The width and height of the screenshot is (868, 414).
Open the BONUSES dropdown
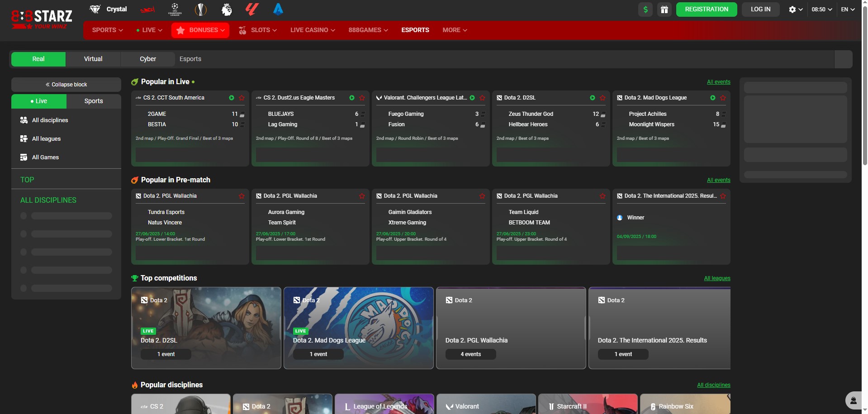200,30
